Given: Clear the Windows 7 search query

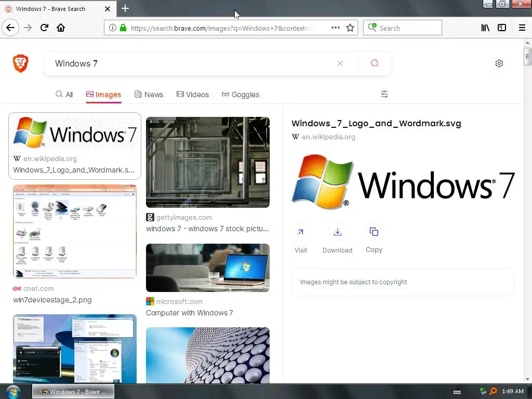Looking at the screenshot, I should coord(340,63).
